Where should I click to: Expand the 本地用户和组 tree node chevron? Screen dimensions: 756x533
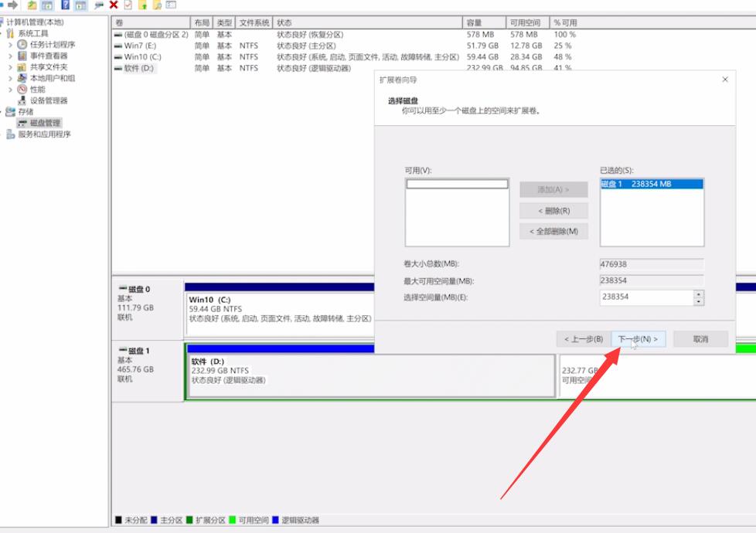[x=10, y=78]
